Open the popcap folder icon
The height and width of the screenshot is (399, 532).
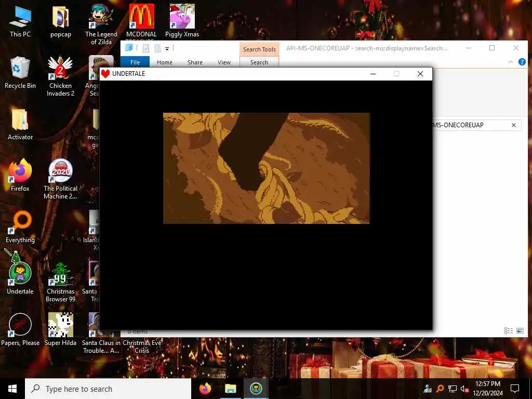coord(60,22)
